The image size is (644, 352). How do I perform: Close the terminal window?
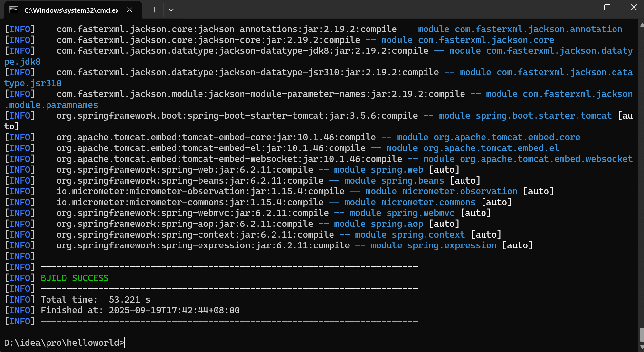coord(634,7)
